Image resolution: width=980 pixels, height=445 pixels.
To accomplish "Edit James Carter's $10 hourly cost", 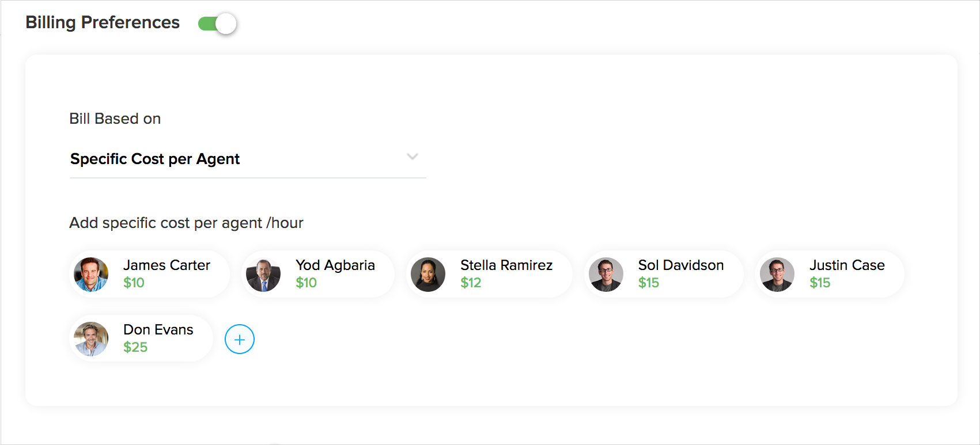I will (134, 283).
